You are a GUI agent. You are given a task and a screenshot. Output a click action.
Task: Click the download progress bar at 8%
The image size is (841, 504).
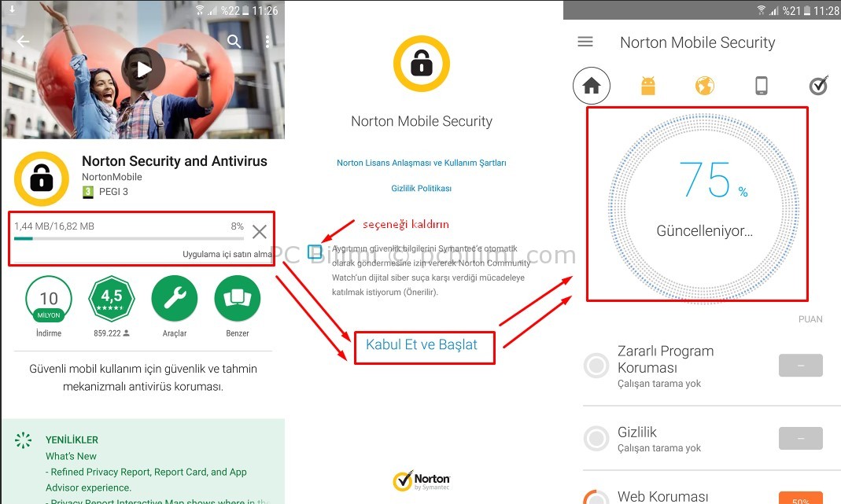[x=129, y=238]
